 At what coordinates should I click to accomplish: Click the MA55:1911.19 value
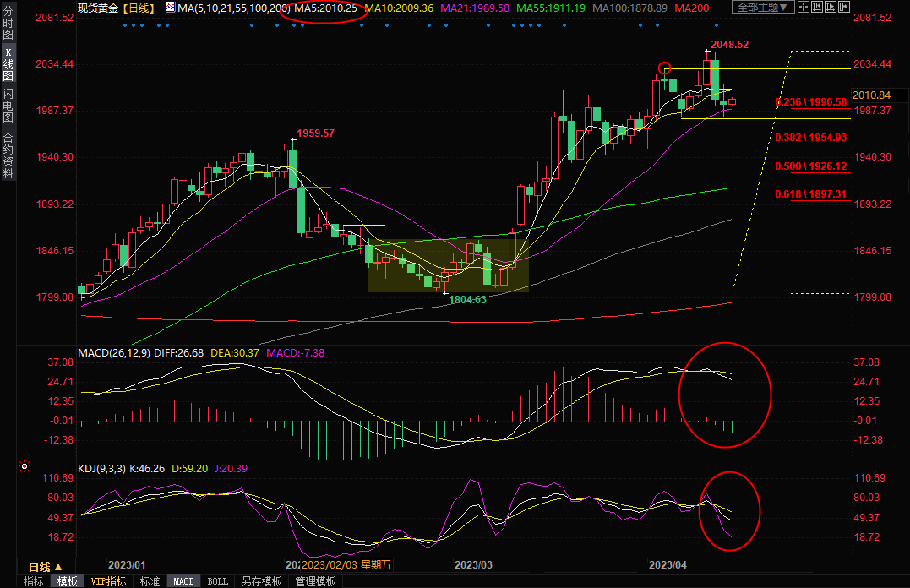coord(551,8)
